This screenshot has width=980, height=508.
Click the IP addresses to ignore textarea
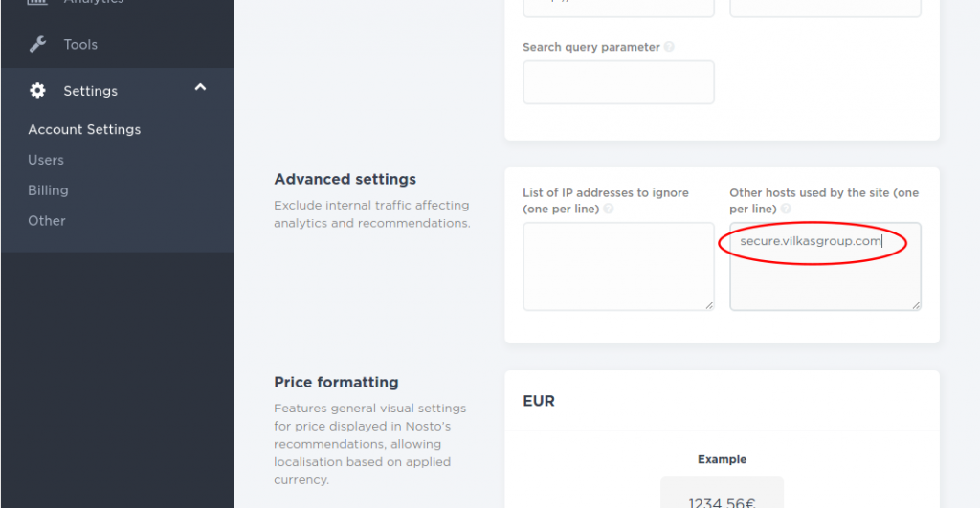click(x=619, y=266)
